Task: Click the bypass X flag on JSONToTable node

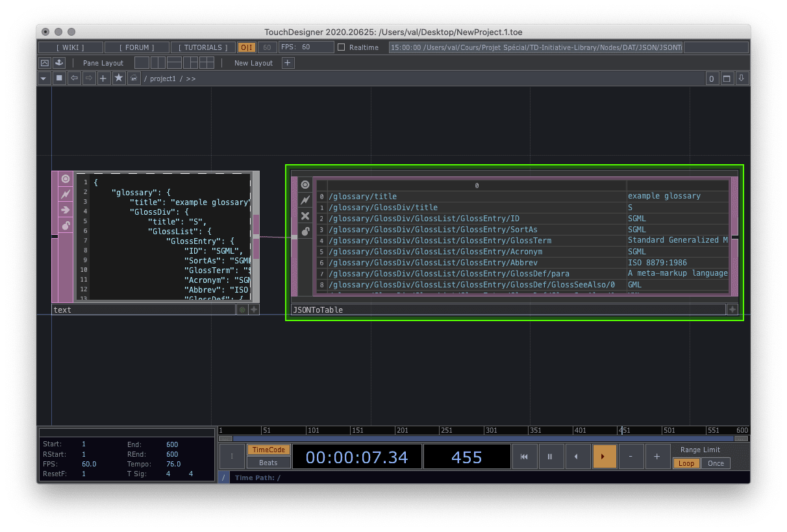Action: click(x=305, y=216)
